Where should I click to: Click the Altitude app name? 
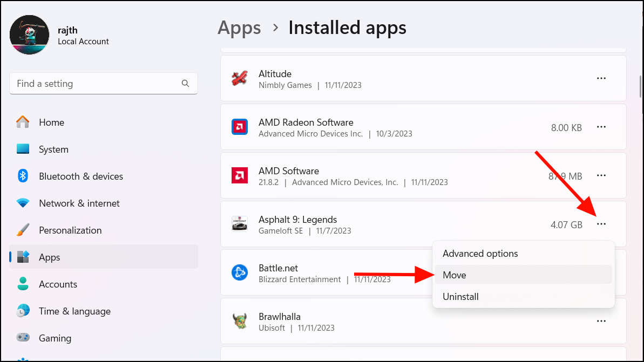point(275,74)
